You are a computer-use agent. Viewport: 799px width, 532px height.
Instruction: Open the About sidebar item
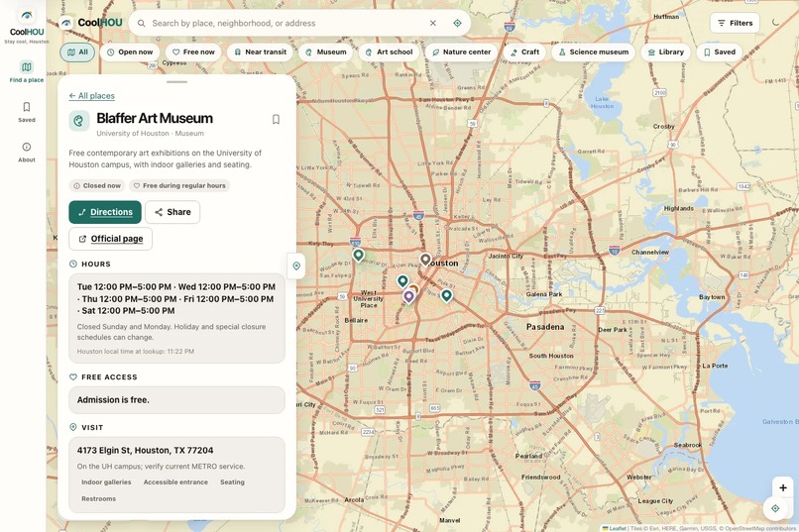[x=27, y=153]
